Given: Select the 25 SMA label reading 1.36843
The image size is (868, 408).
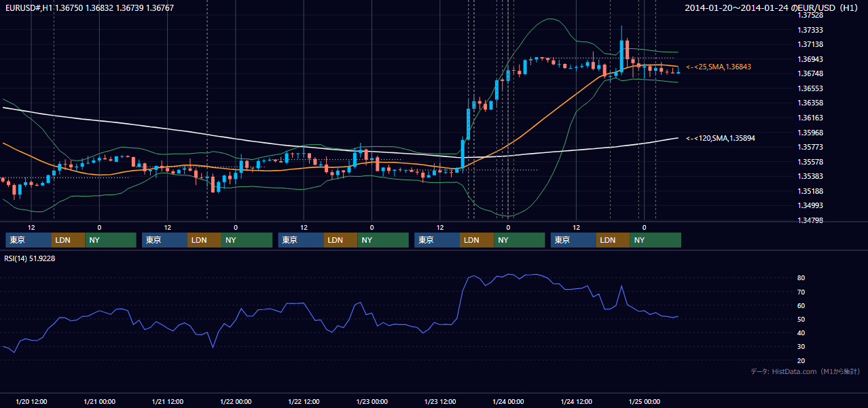Looking at the screenshot, I should [719, 67].
